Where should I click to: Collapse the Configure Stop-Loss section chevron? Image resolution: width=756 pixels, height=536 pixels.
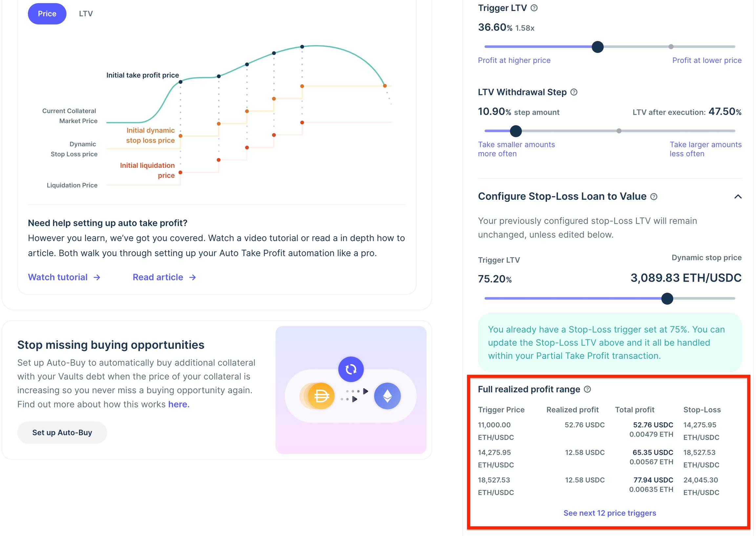click(x=738, y=197)
